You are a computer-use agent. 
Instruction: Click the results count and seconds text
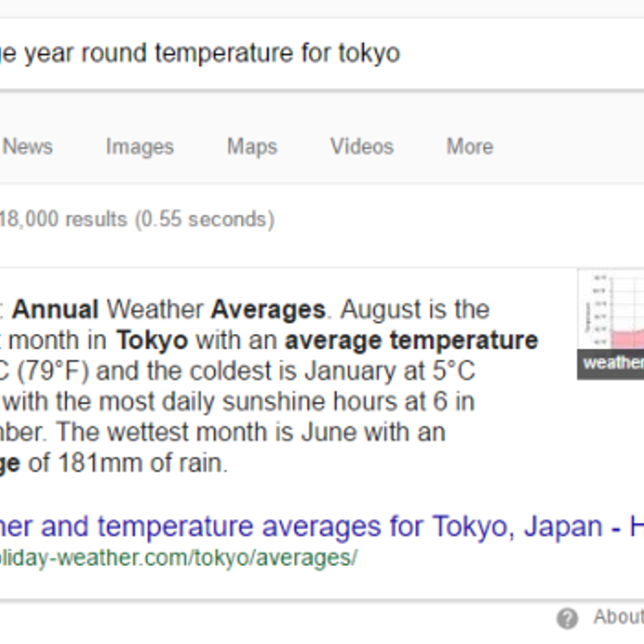tap(136, 219)
